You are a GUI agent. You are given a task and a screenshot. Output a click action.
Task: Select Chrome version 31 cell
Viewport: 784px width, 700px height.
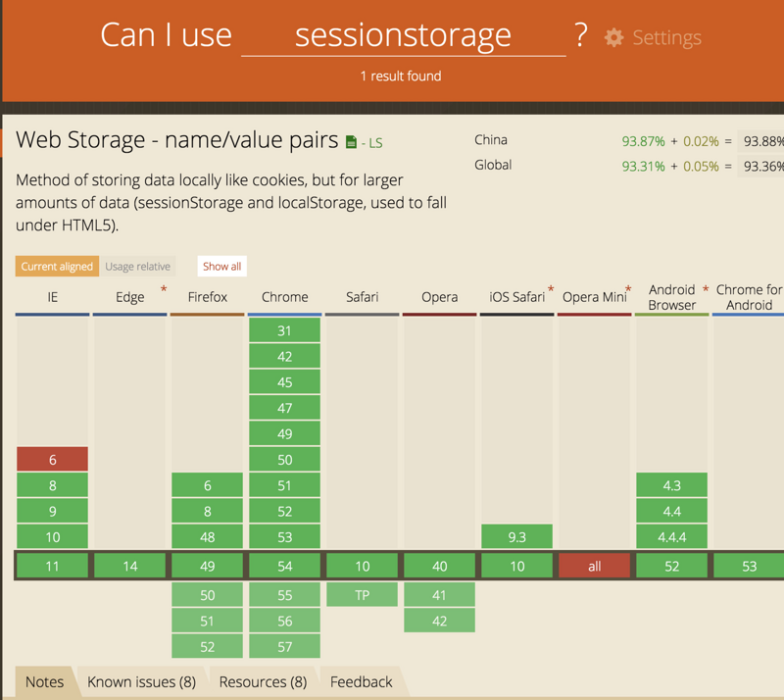coord(284,330)
